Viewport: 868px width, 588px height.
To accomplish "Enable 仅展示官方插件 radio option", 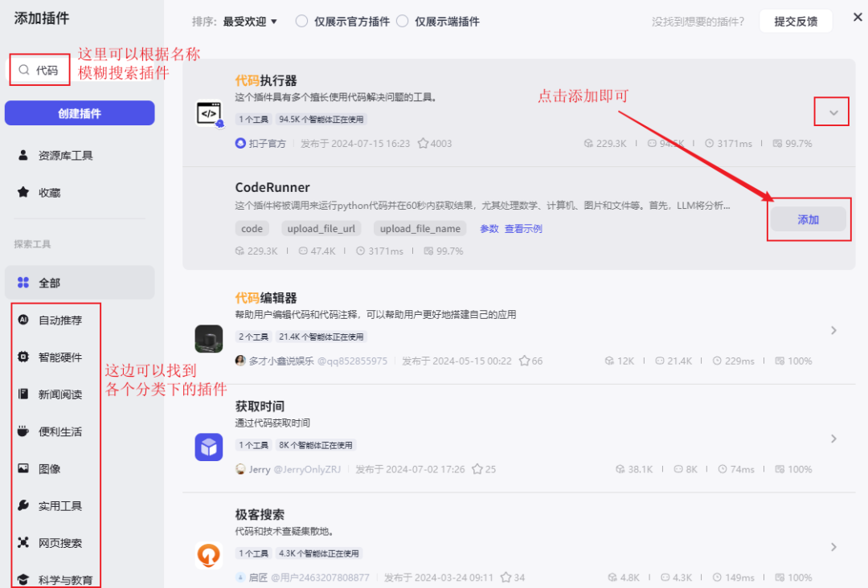I will 301,22.
